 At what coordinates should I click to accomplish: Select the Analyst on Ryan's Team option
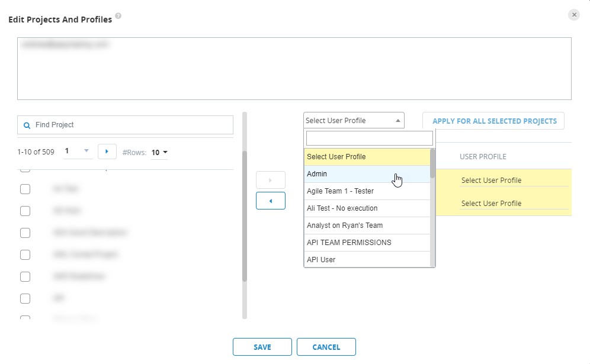tap(345, 226)
